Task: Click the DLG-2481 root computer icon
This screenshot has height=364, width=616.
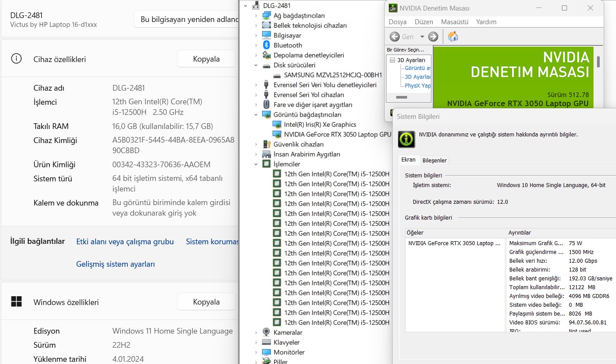Action: (256, 6)
